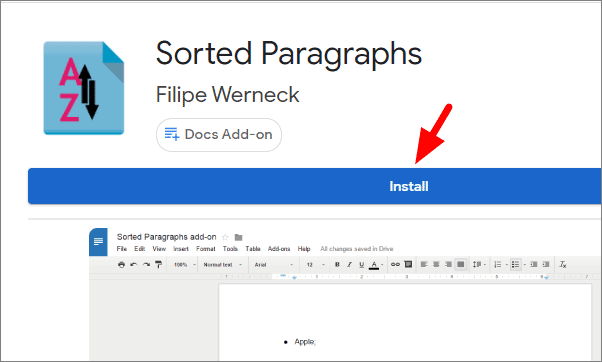Image resolution: width=602 pixels, height=362 pixels.
Task: Open the Arial font dropdown
Action: (274, 265)
